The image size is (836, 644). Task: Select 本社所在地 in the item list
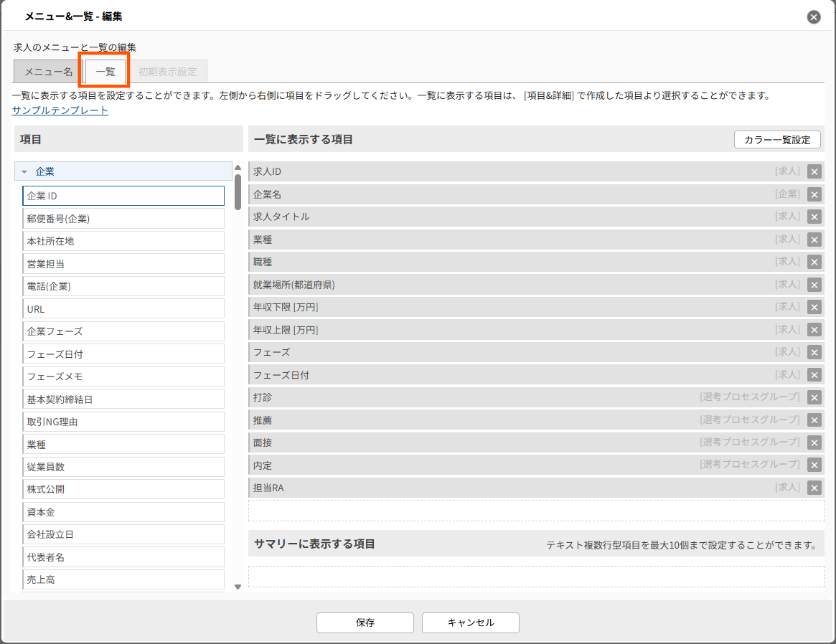coord(123,241)
